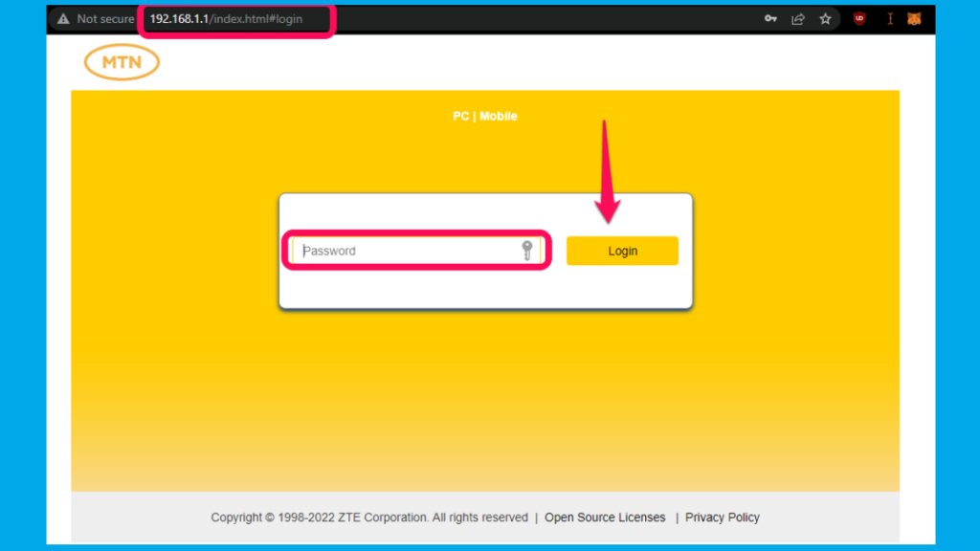The height and width of the screenshot is (551, 980).
Task: Click the ZTE Corporation copyright text
Action: 369,518
